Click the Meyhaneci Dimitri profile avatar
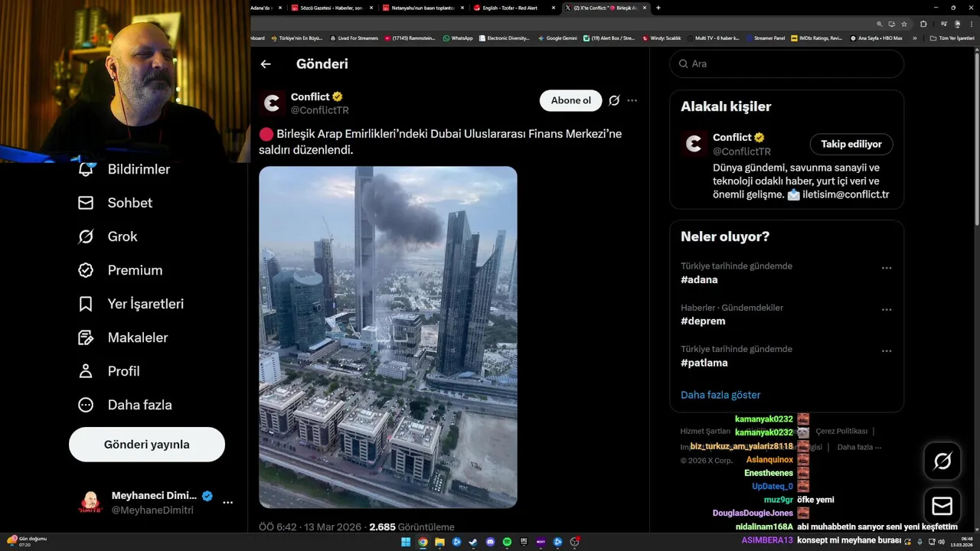This screenshot has width=980, height=551. pyautogui.click(x=90, y=503)
